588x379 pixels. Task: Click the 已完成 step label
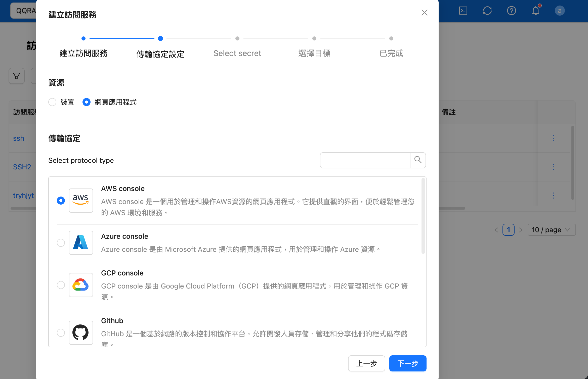click(x=391, y=53)
